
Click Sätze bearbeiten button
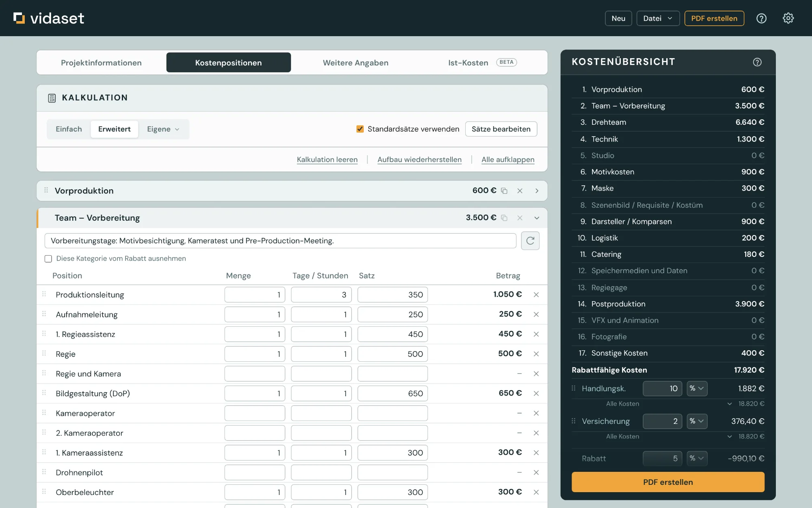coord(501,129)
